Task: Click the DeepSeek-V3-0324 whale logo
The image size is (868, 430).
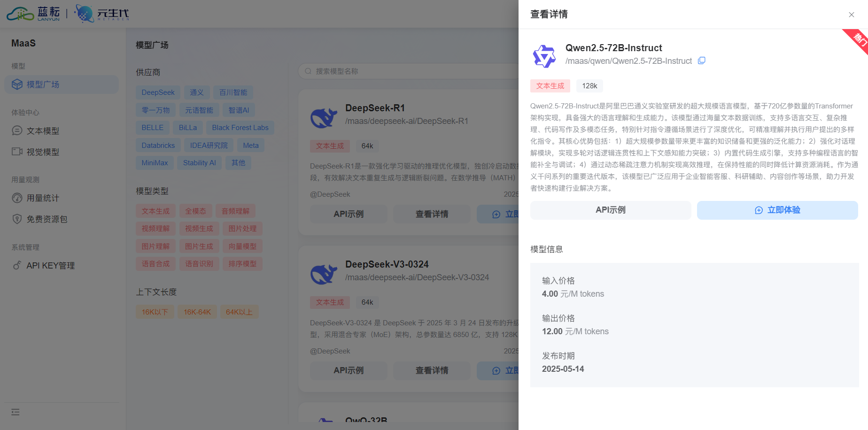Action: 324,273
